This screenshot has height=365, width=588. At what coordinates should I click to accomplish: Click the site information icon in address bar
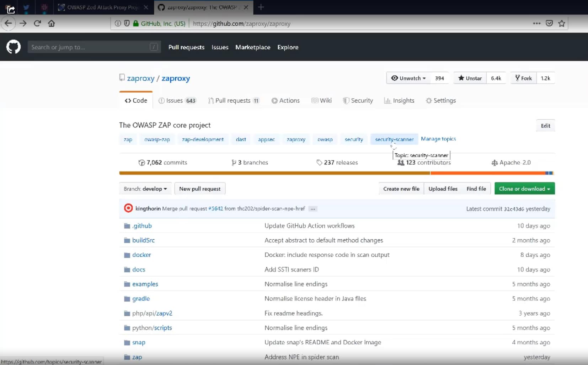(118, 23)
